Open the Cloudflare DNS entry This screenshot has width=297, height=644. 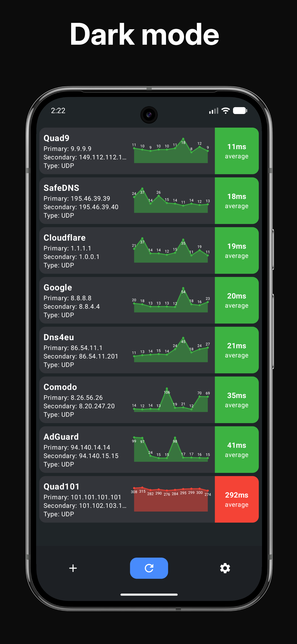64,237
